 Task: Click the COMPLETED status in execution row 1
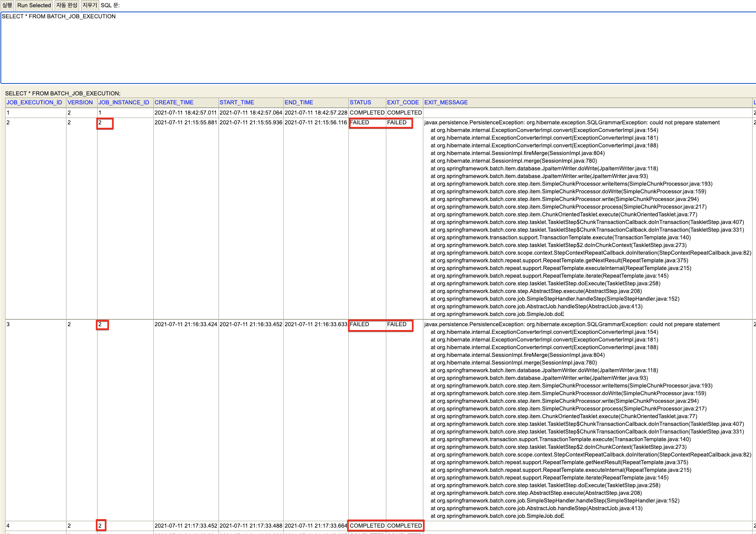pos(367,113)
